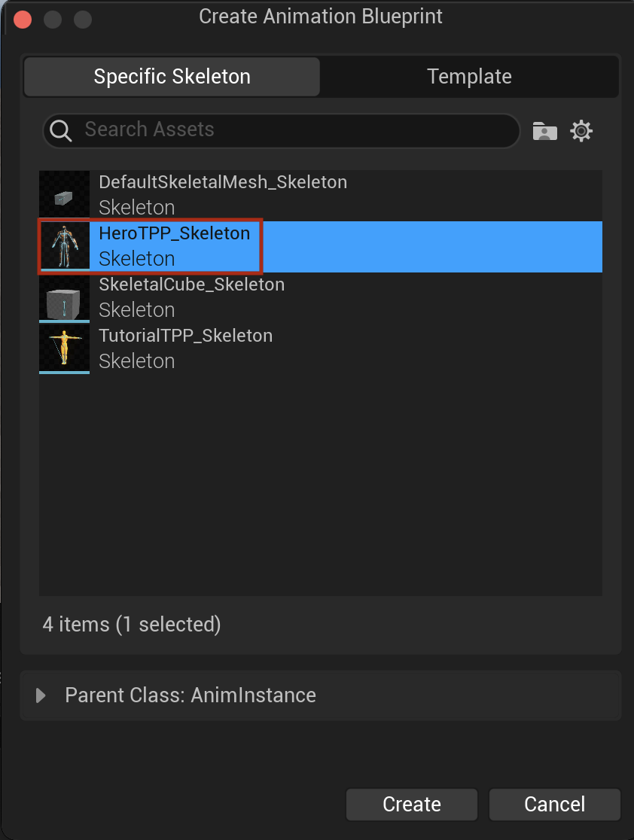Open the gear settings icon
The width and height of the screenshot is (634, 840).
tap(581, 131)
